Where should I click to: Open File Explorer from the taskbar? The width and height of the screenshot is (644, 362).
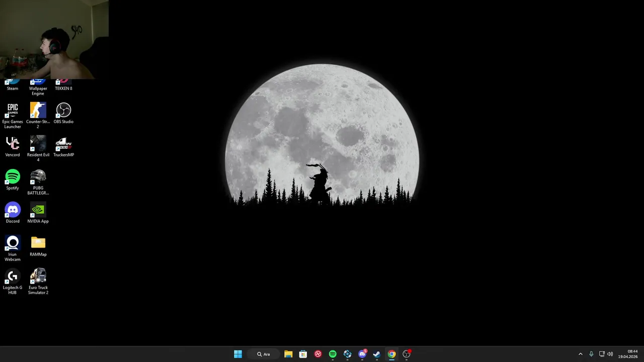click(288, 354)
